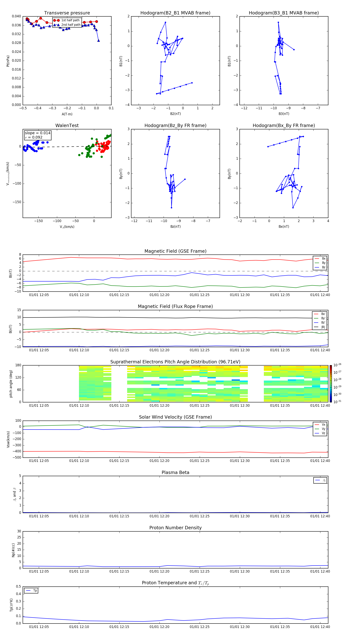This screenshot has height=644, width=351.
Task: Click the 'Hodogram(Bz_By FR frame)' title
Action: coord(175,125)
